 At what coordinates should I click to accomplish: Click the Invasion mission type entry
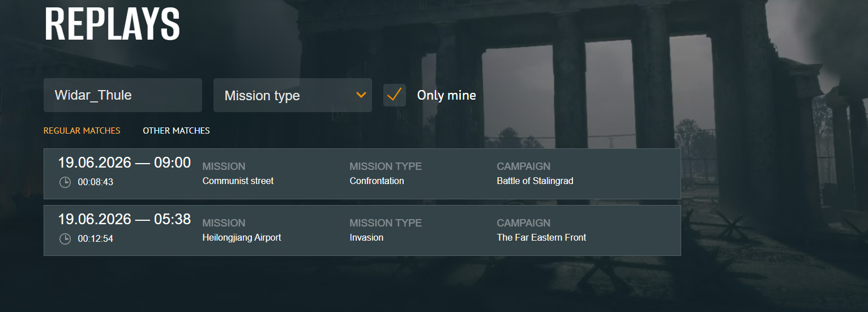(367, 238)
